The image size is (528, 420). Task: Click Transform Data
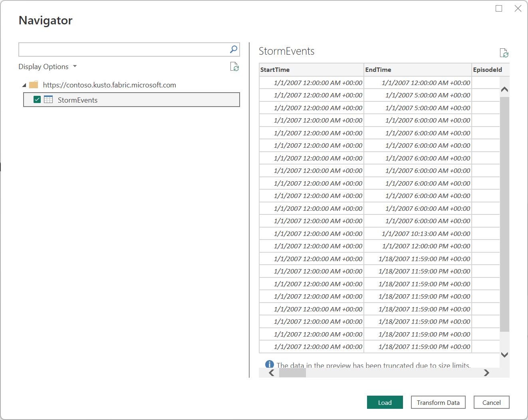coord(438,402)
